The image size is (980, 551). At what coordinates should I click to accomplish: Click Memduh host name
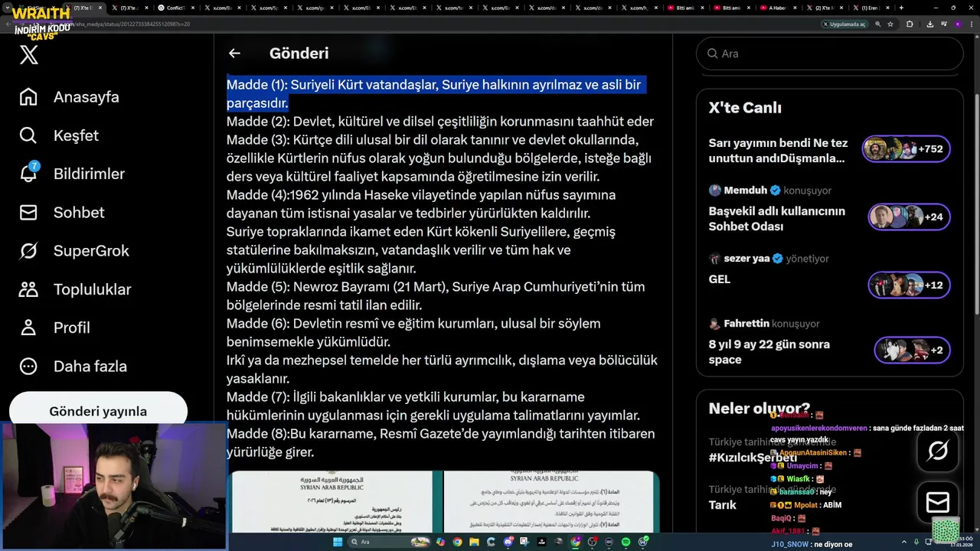point(746,191)
